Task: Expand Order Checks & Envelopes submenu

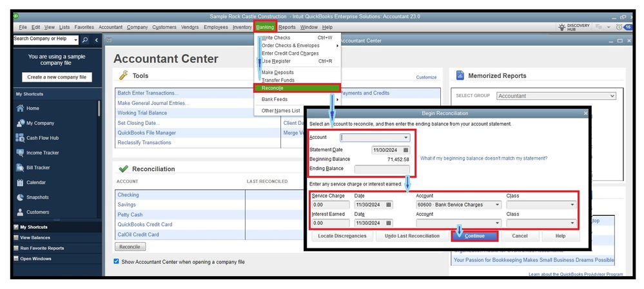Action: (337, 46)
